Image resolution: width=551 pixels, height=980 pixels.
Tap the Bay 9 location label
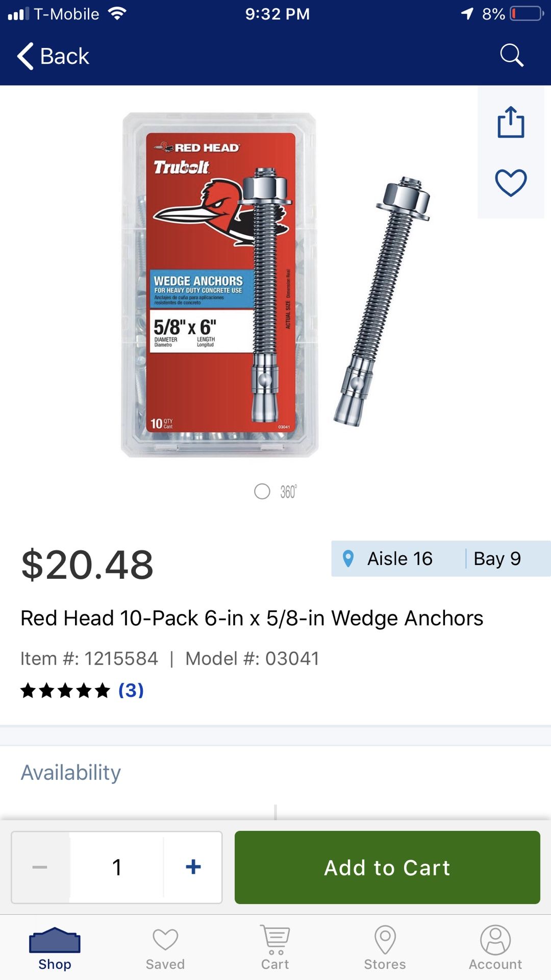497,559
